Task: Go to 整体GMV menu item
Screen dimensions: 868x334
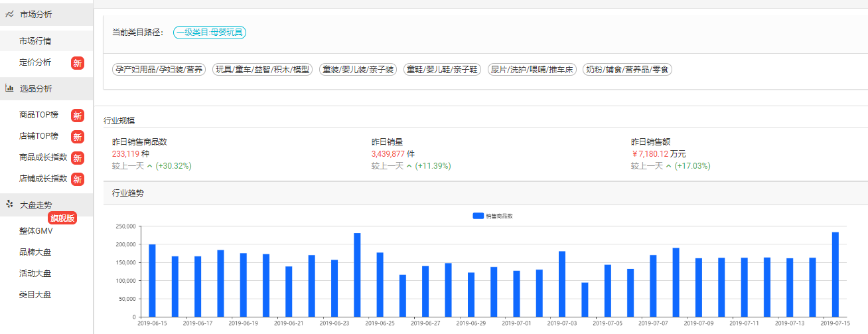Action: (36, 231)
